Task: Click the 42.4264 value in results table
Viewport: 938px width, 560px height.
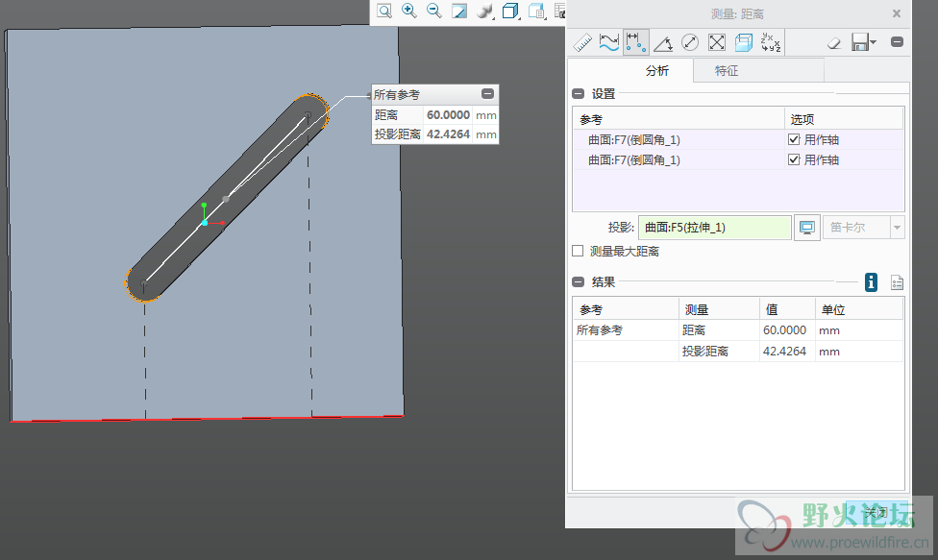Action: tap(785, 352)
